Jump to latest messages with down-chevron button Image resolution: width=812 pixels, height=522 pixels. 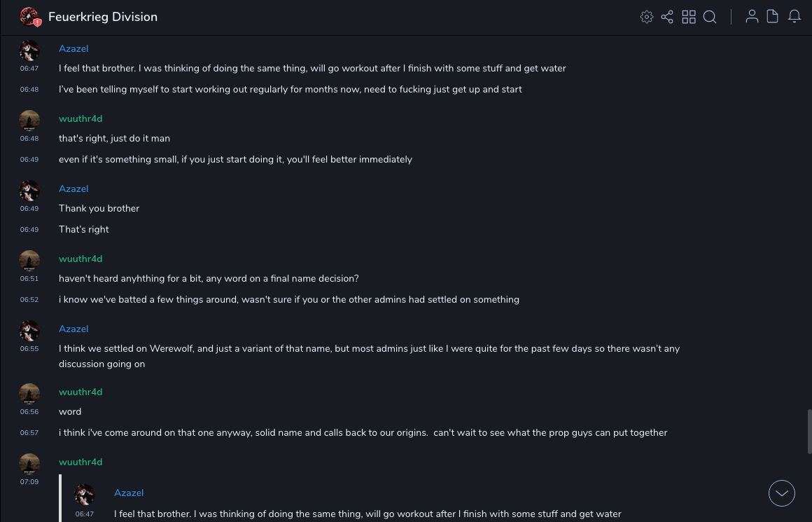click(x=781, y=493)
